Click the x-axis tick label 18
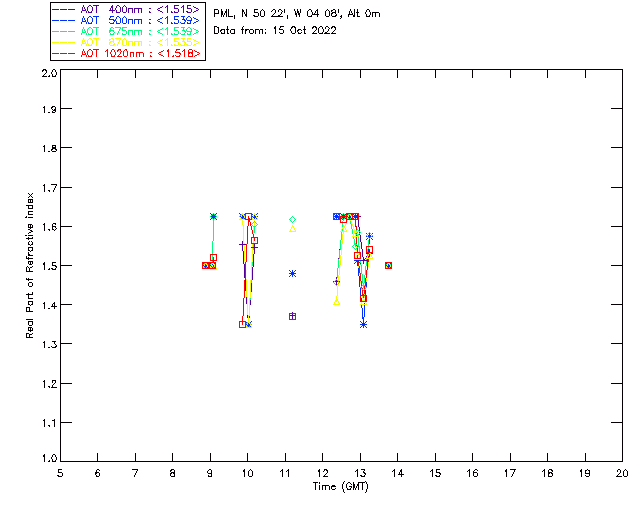 click(547, 473)
